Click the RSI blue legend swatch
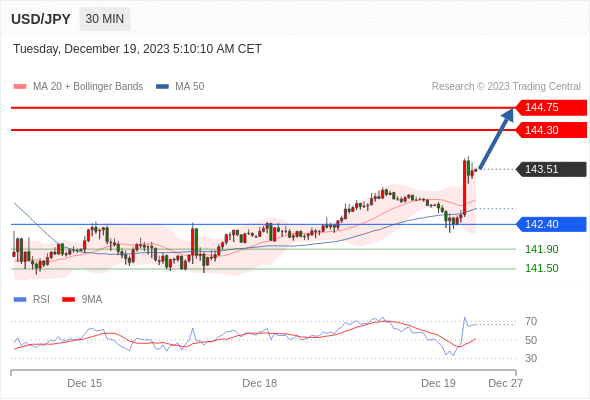The height and width of the screenshot is (400, 590). (x=20, y=300)
